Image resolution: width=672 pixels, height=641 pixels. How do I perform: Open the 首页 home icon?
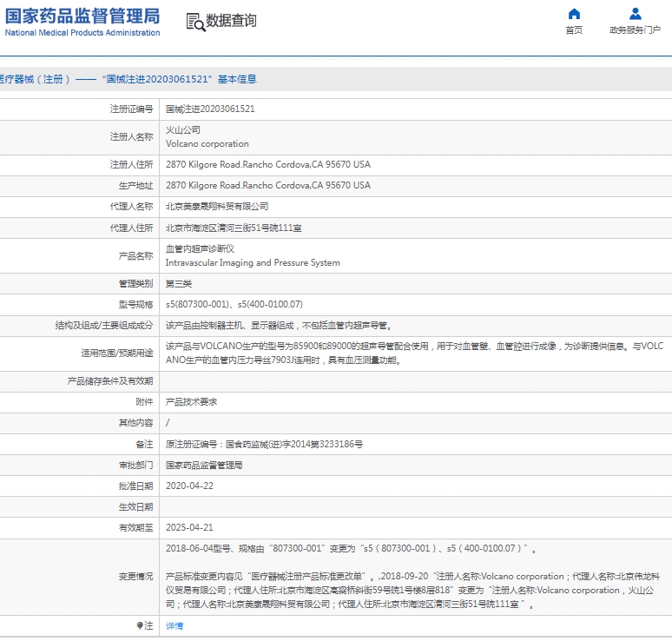(574, 14)
